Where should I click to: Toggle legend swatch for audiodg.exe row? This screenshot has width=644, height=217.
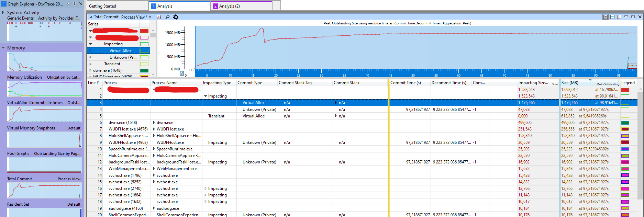(625, 208)
